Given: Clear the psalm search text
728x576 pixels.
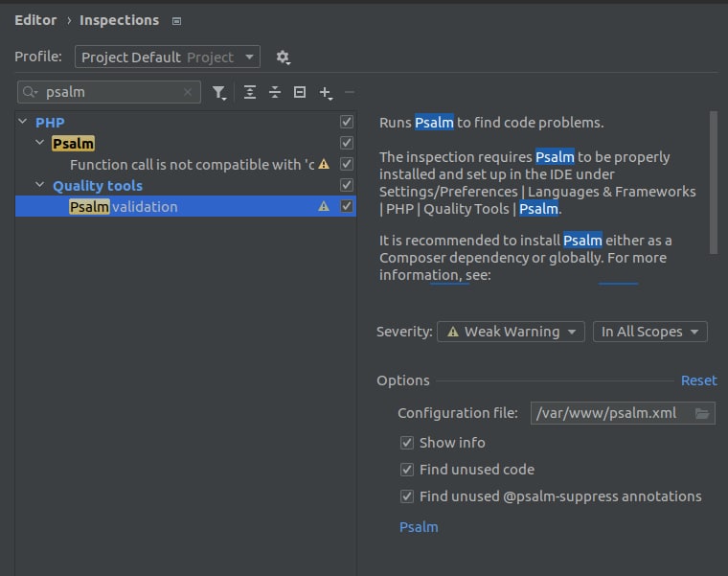Looking at the screenshot, I should (x=188, y=92).
